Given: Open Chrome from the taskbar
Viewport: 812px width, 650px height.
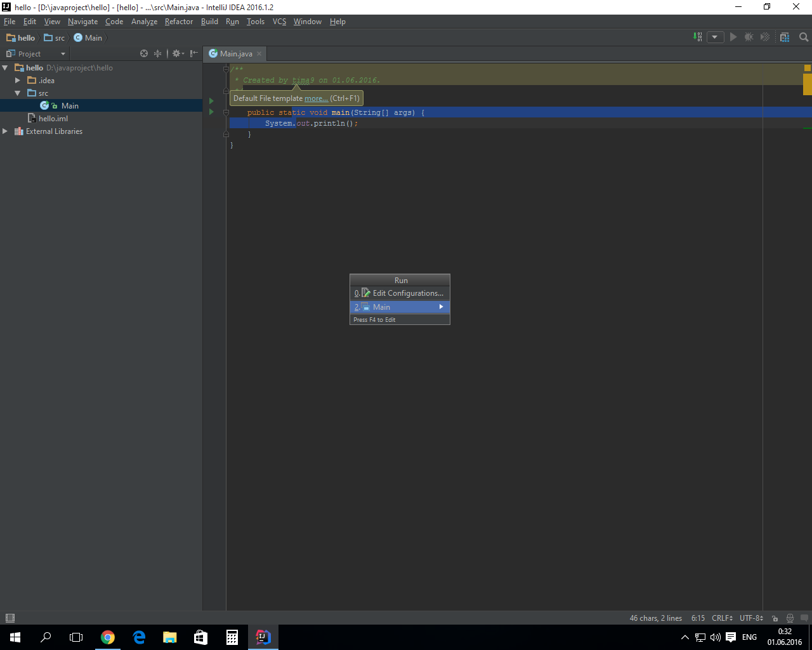Looking at the screenshot, I should point(108,637).
